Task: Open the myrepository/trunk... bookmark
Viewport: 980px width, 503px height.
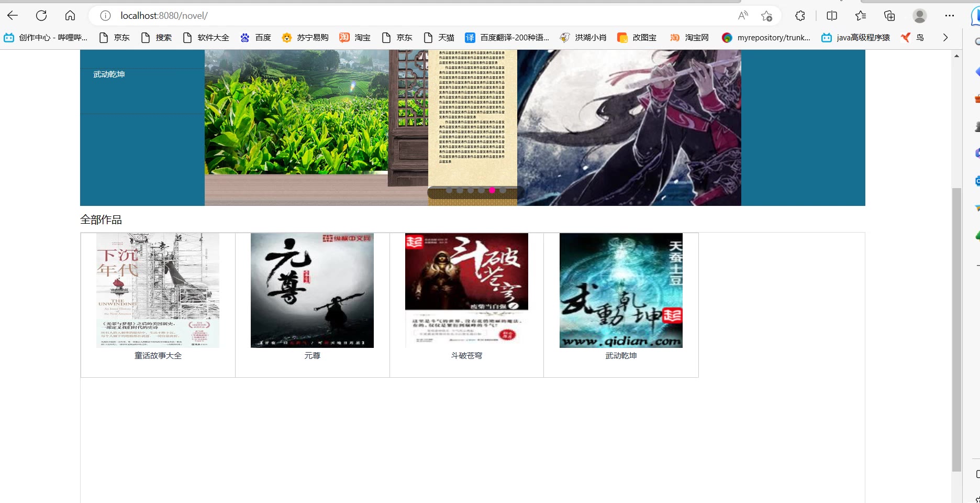Action: pos(766,38)
